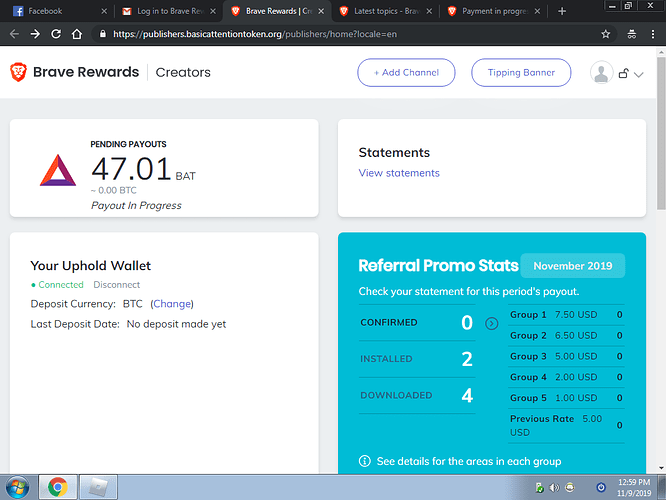Click the info icon beside See details
This screenshot has height=500, width=666.
tap(364, 461)
